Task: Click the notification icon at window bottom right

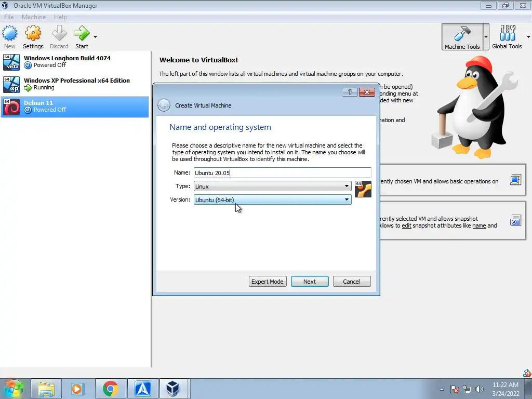Action: pyautogui.click(x=527, y=373)
